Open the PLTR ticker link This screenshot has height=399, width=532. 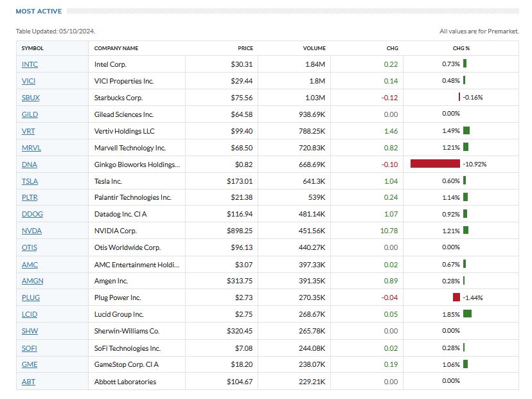[x=30, y=198]
